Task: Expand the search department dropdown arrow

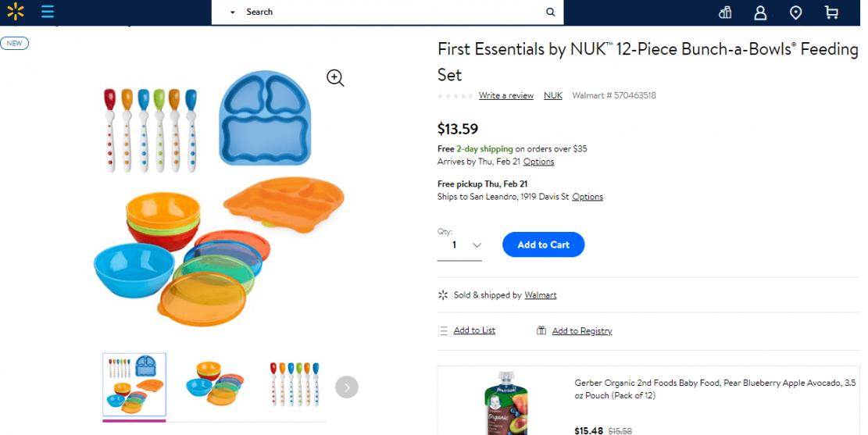Action: coord(232,12)
